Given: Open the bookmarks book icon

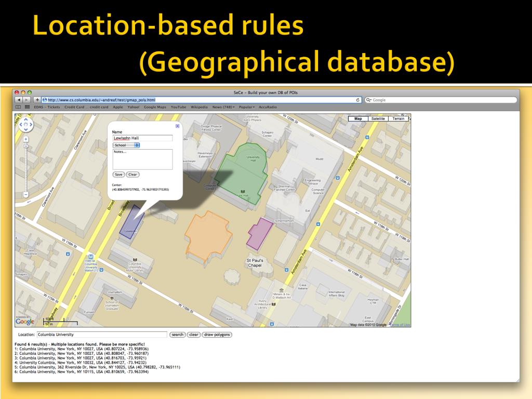Looking at the screenshot, I should coord(18,107).
